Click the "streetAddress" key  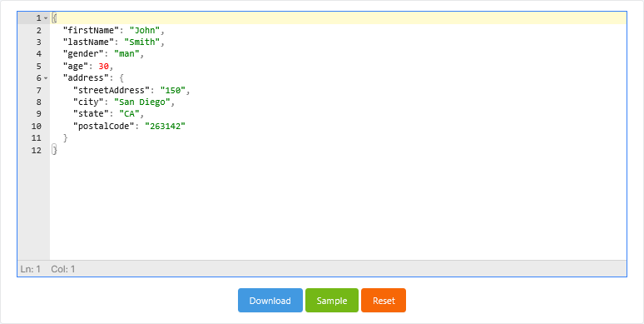[x=111, y=90]
